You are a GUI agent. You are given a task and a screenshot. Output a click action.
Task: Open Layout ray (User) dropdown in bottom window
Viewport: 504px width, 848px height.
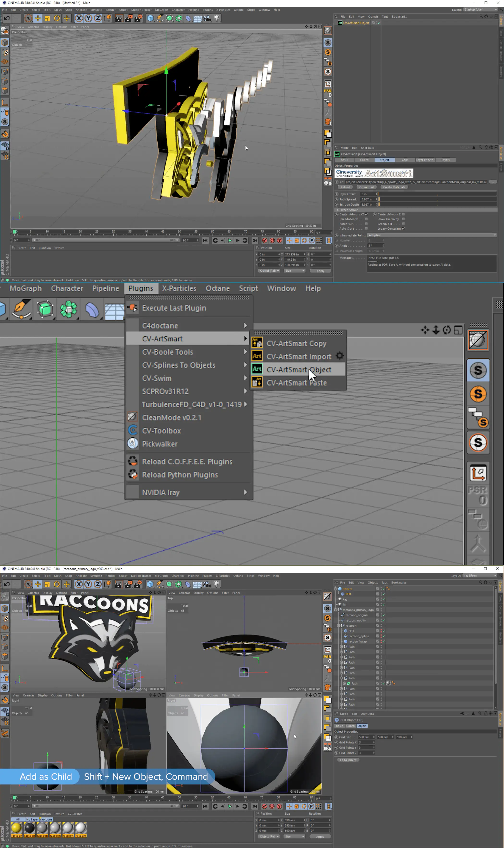pos(480,575)
